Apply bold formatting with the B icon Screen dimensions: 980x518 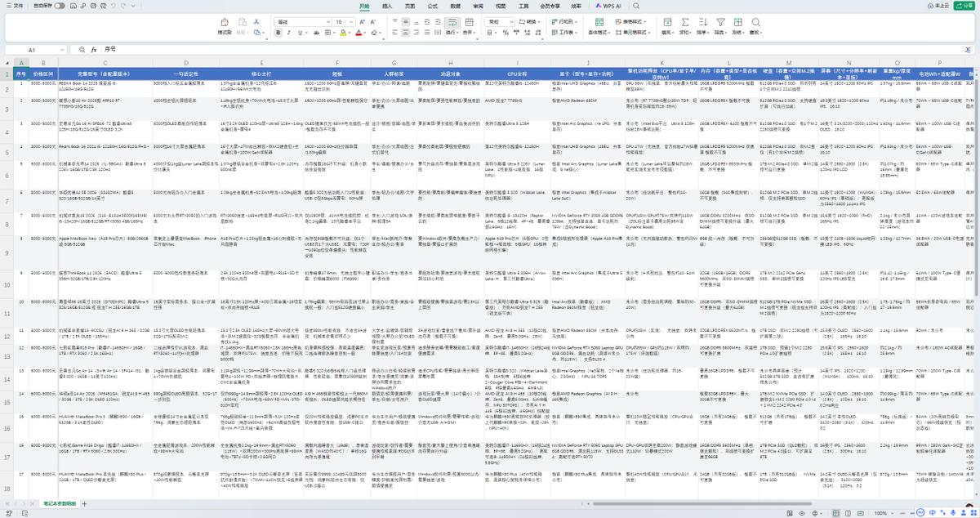[278, 33]
